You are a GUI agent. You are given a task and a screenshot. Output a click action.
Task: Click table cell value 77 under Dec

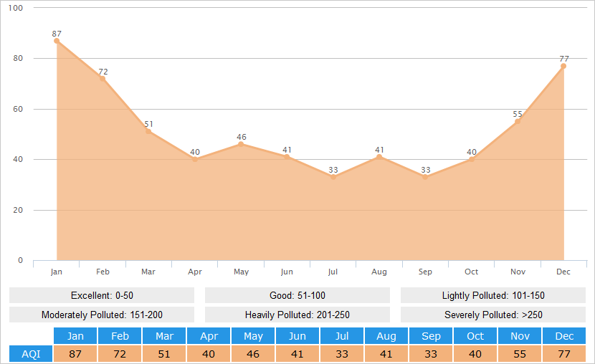564,354
